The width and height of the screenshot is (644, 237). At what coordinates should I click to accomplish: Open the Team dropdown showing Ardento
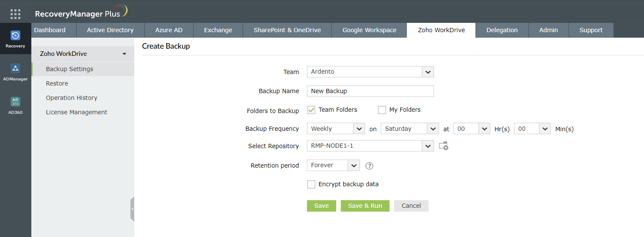pyautogui.click(x=370, y=72)
